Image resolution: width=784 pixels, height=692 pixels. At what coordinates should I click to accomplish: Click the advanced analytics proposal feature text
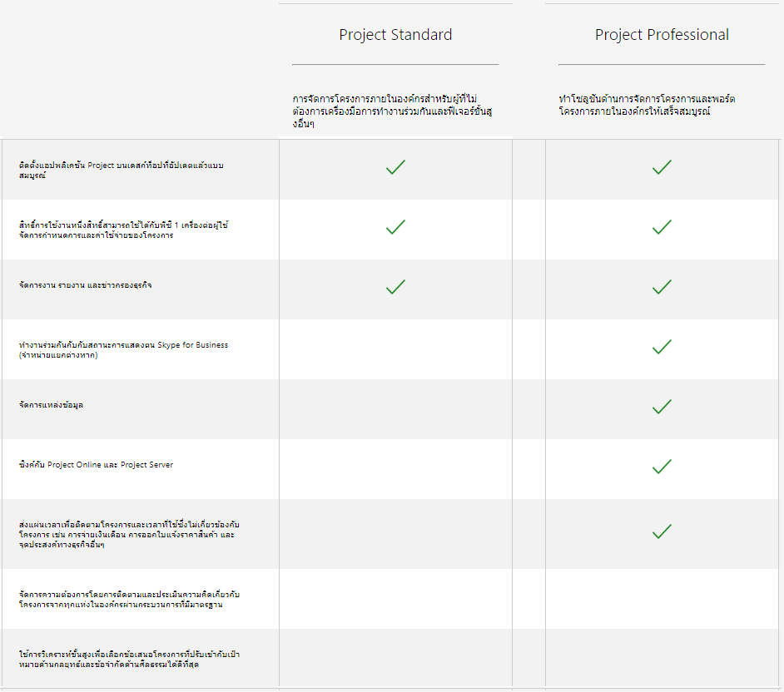[x=129, y=659]
